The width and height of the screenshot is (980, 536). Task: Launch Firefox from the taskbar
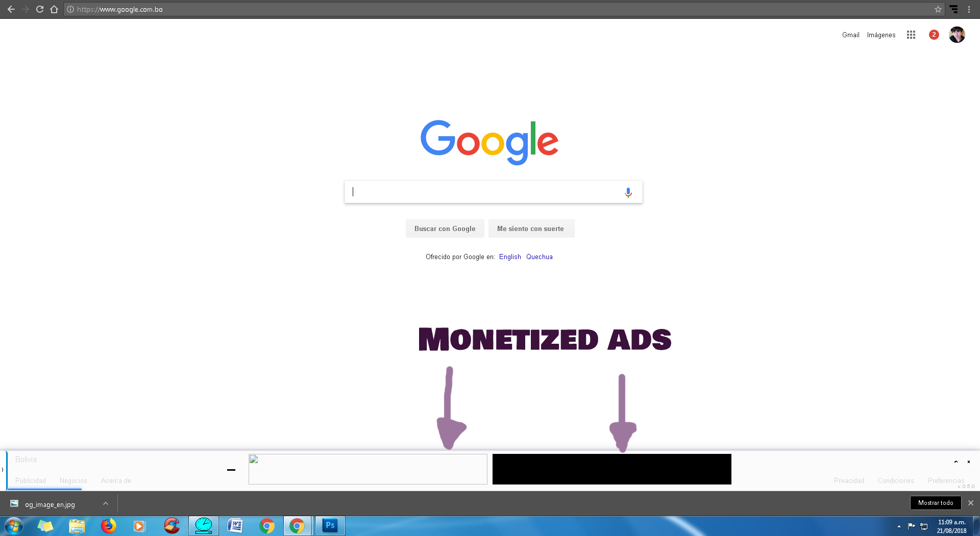[x=109, y=526]
